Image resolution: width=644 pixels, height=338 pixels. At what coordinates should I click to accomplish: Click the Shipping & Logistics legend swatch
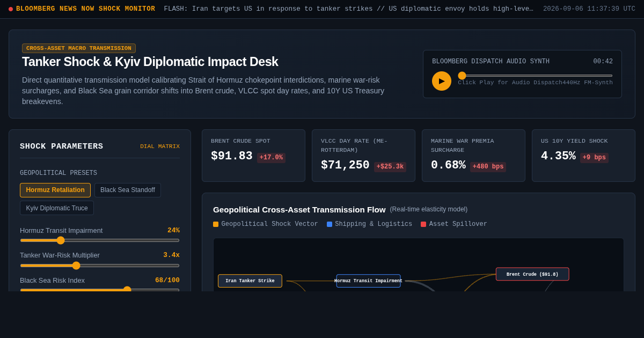coord(330,224)
